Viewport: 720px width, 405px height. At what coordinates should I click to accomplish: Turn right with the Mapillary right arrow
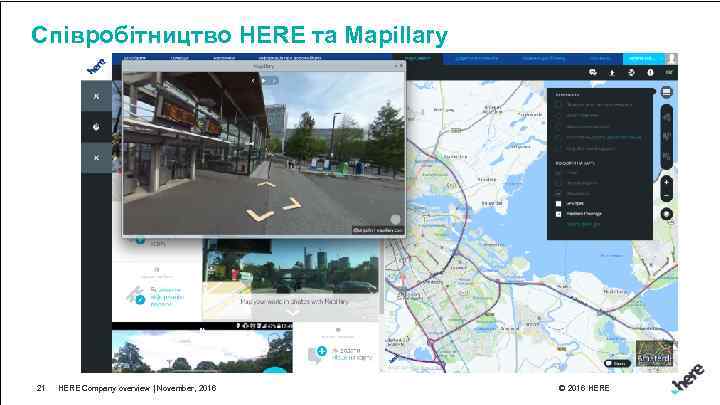click(x=292, y=204)
